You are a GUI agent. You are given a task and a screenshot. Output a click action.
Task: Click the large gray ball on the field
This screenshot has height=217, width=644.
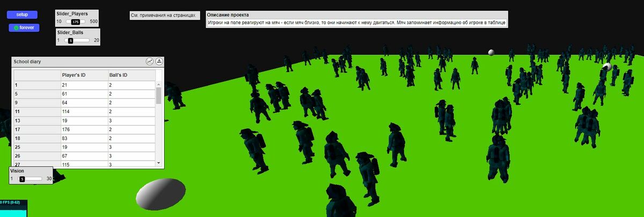(x=160, y=193)
